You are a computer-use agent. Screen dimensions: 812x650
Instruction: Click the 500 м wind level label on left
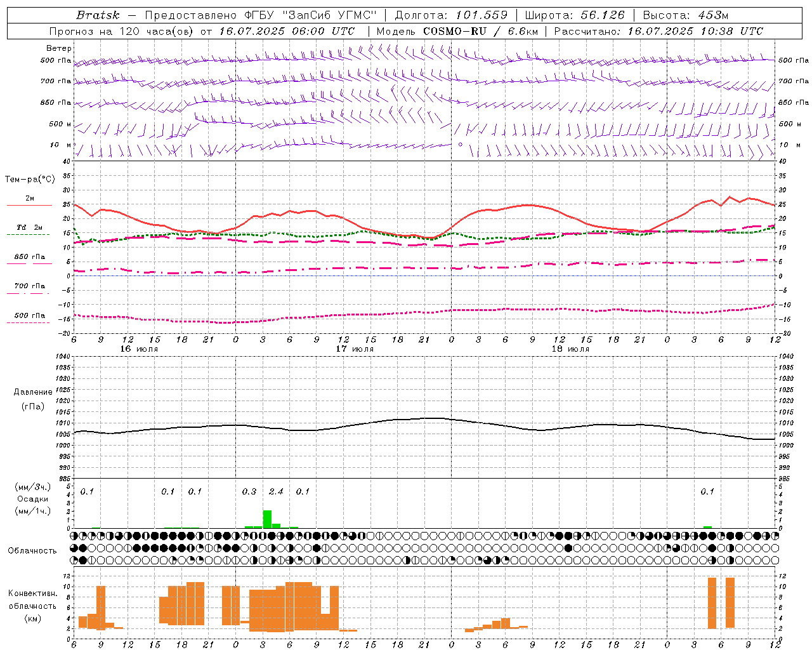click(60, 124)
